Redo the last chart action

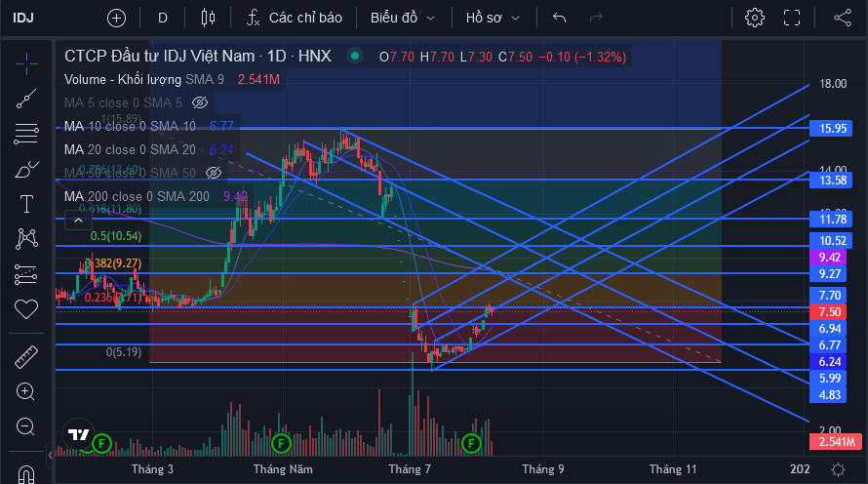[x=596, y=19]
